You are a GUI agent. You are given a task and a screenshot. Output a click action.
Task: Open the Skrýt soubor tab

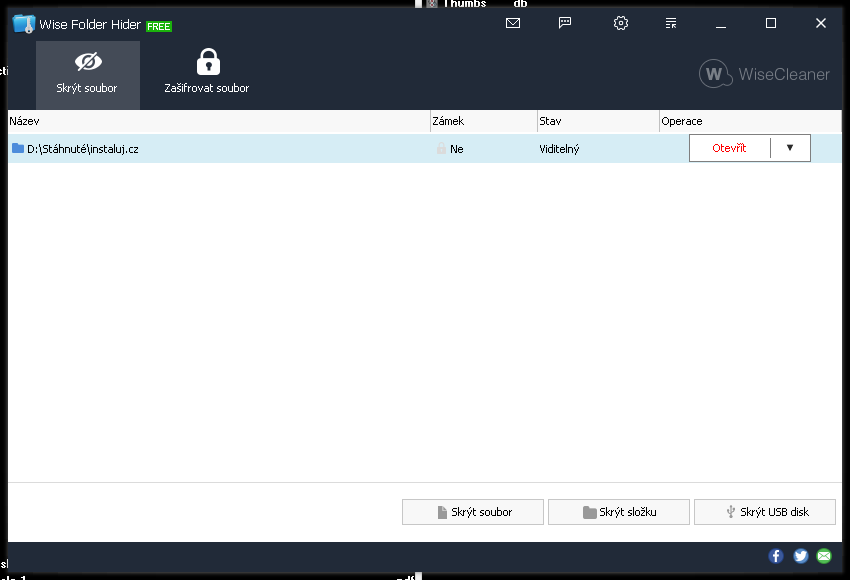click(88, 75)
